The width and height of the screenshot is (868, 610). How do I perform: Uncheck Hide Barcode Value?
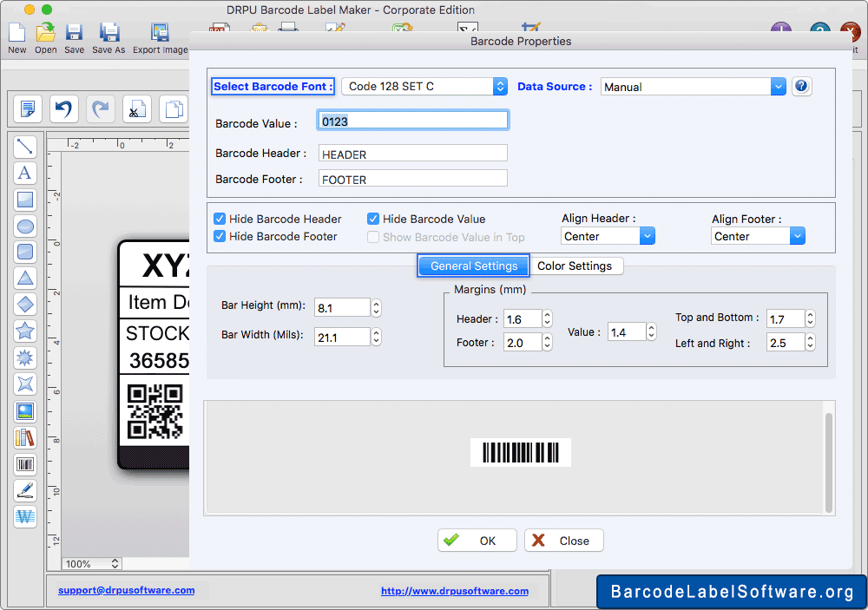point(373,219)
